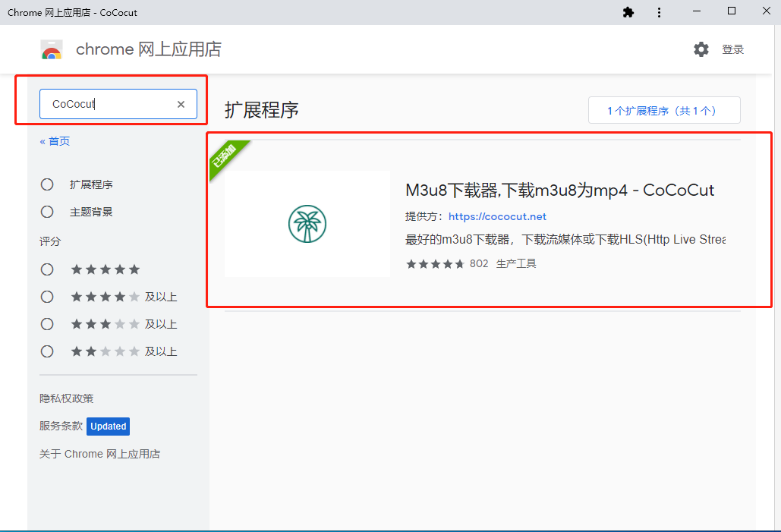This screenshot has height=532, width=781.
Task: Click the Chrome Web Store logo
Action: 52,49
